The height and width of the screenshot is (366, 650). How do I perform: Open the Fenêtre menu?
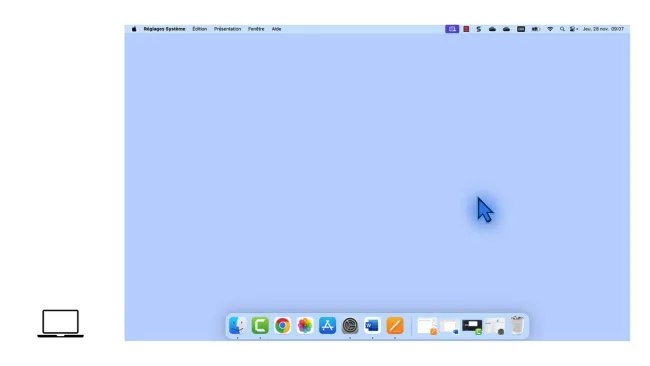click(x=256, y=29)
